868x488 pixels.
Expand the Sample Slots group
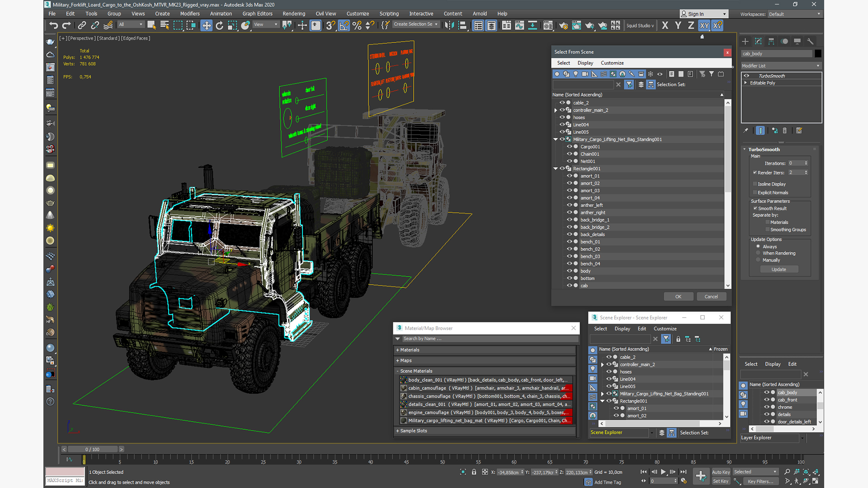pos(485,431)
